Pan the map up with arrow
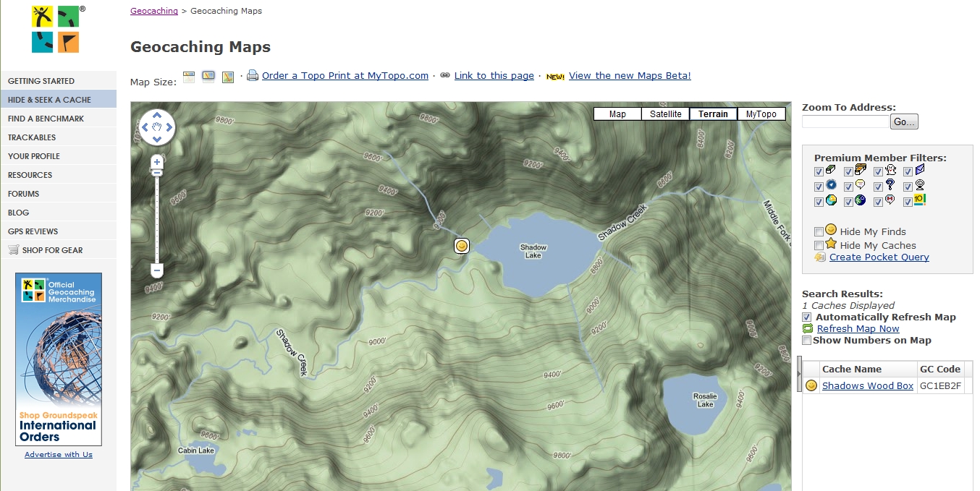This screenshot has width=980, height=491. click(x=157, y=116)
